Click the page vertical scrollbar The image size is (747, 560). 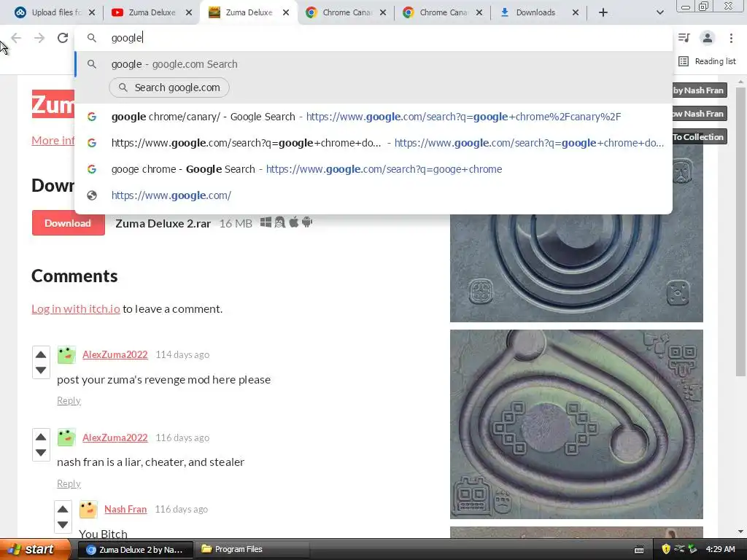740,231
